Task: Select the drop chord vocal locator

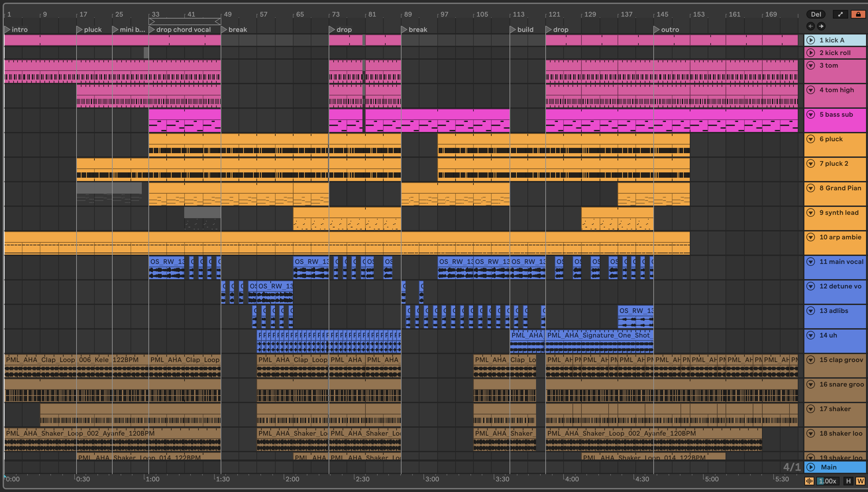Action: [x=180, y=30]
